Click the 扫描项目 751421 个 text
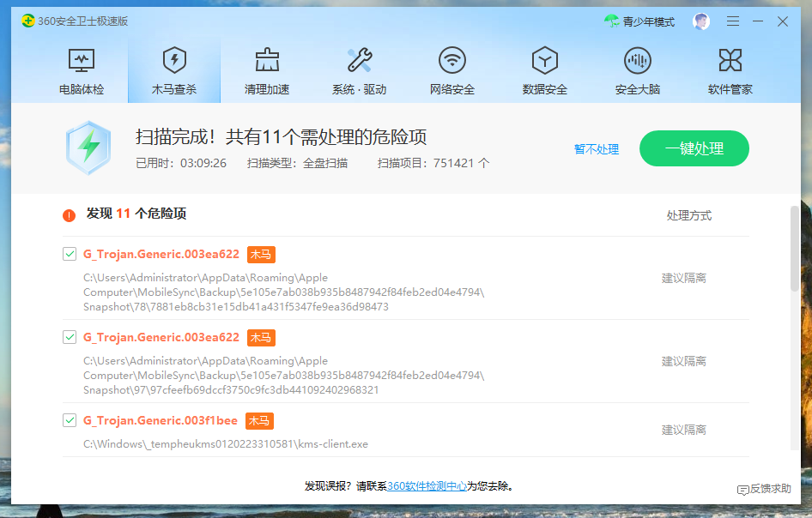 (x=433, y=164)
